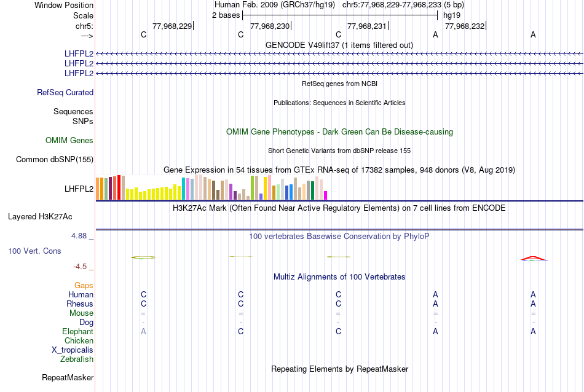The height and width of the screenshot is (392, 584).
Task: Click the 'Gene Expression in 54 tissues' title
Action: (x=339, y=170)
